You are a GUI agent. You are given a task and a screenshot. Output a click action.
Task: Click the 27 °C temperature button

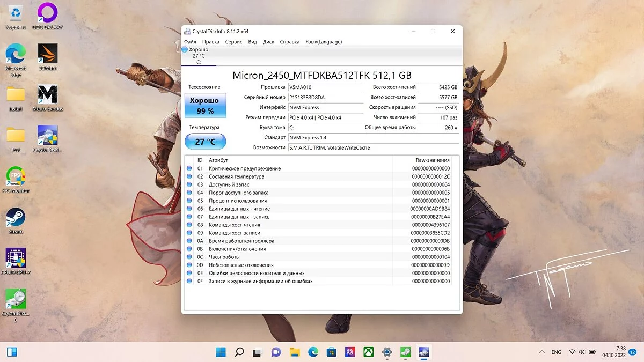pyautogui.click(x=205, y=142)
